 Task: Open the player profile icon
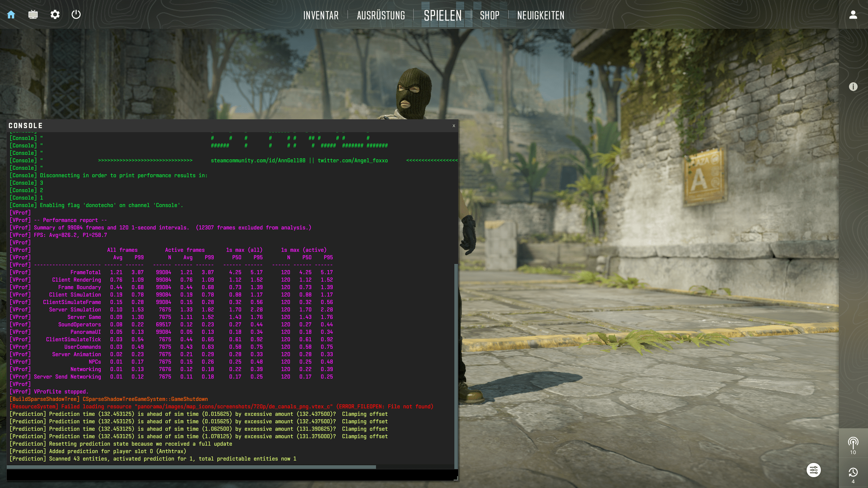(853, 15)
